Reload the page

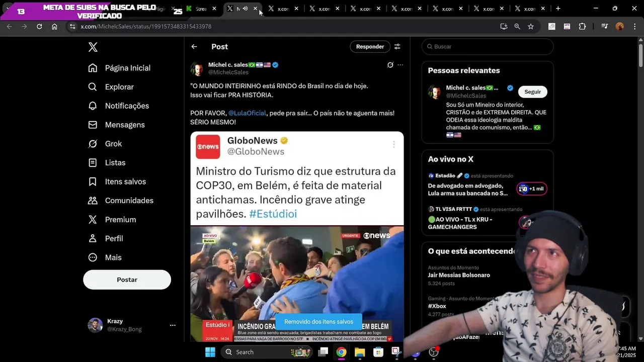point(39,27)
